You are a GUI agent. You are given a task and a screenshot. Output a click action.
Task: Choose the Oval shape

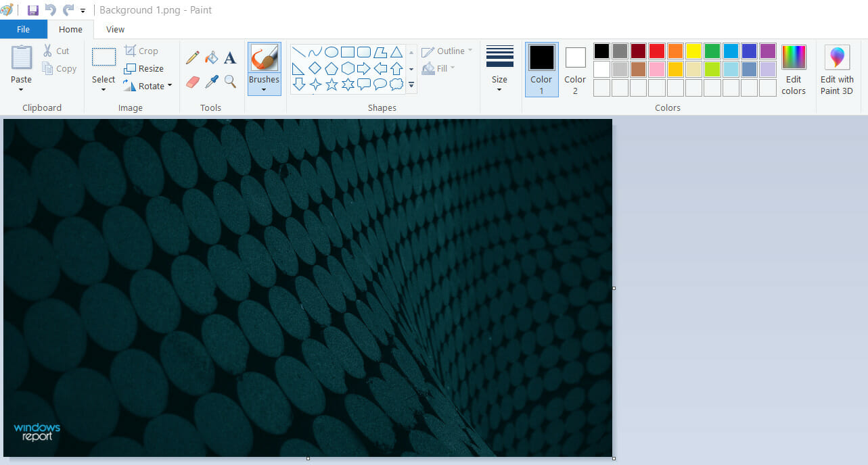click(332, 52)
